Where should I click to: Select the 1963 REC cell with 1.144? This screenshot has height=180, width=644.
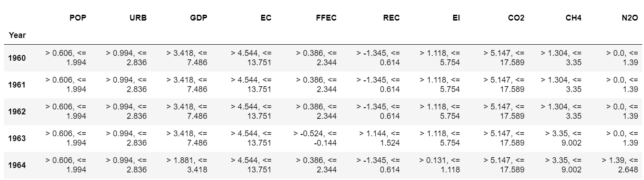[380, 138]
